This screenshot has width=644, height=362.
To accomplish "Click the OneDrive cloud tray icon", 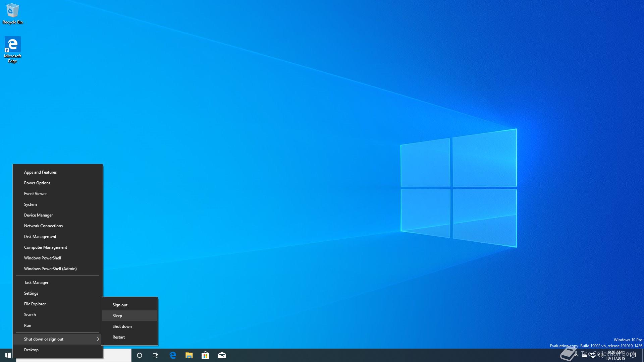I will [585, 356].
